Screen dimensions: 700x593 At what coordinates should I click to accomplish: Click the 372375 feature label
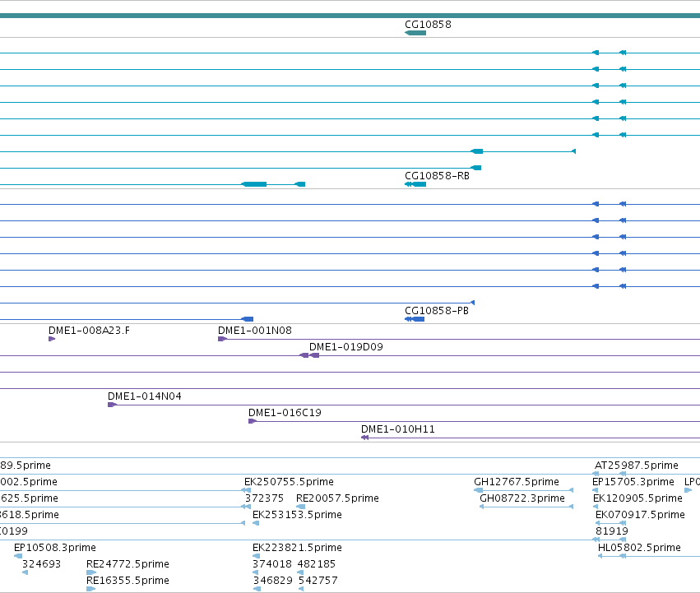(264, 498)
